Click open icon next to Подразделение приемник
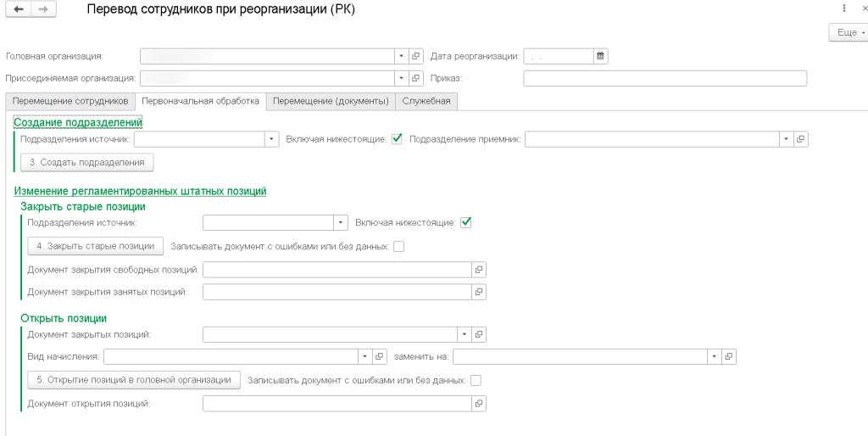The width and height of the screenshot is (868, 436). [800, 139]
